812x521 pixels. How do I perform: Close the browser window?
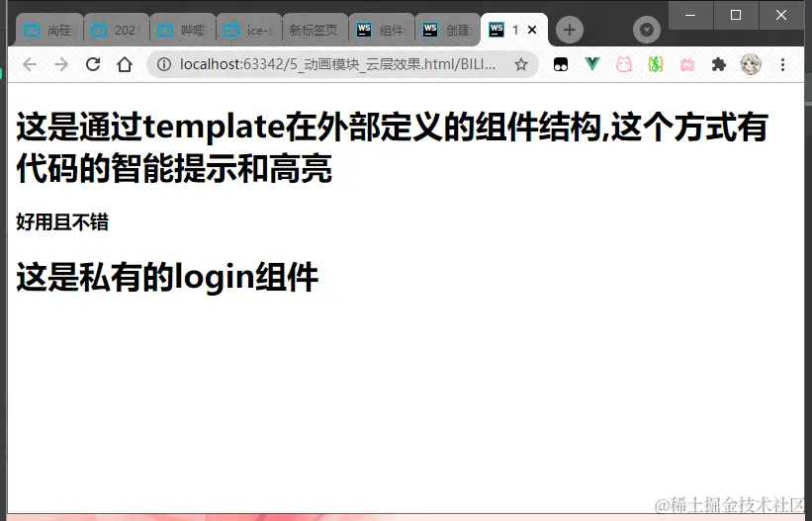click(781, 15)
